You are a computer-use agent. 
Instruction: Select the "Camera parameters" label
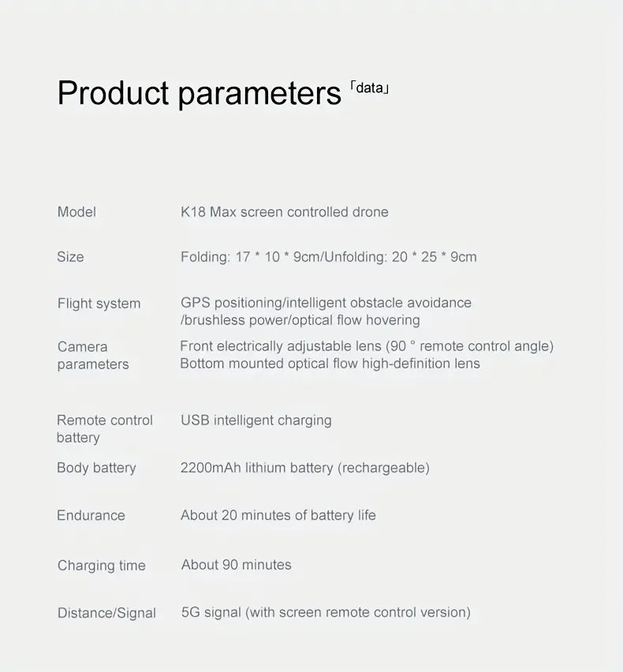(x=92, y=355)
